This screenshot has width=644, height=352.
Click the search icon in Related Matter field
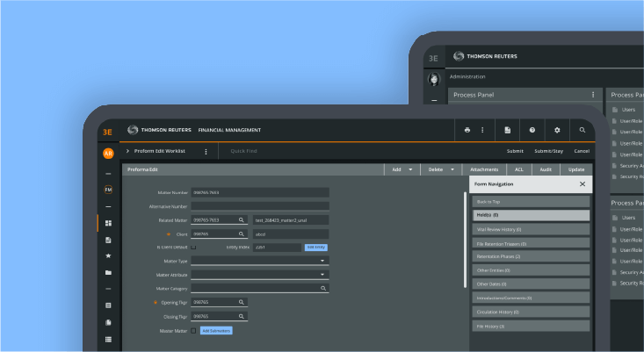pos(242,220)
